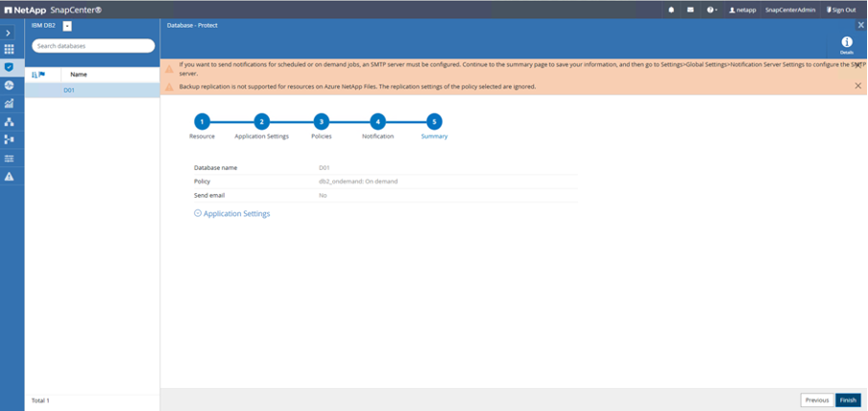This screenshot has height=411, width=868.
Task: Click the Previous button
Action: (817, 399)
